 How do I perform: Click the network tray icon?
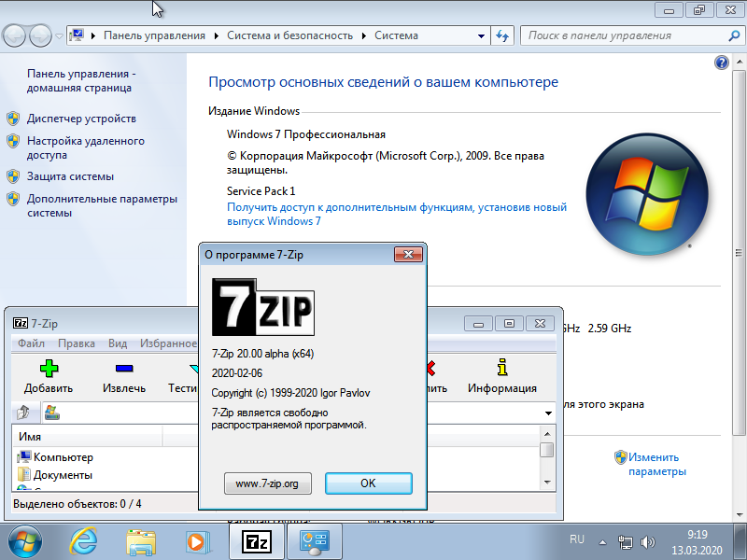pyautogui.click(x=625, y=542)
